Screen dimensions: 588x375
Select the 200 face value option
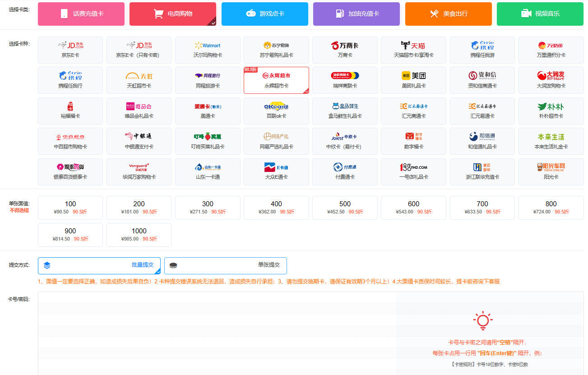(139, 208)
